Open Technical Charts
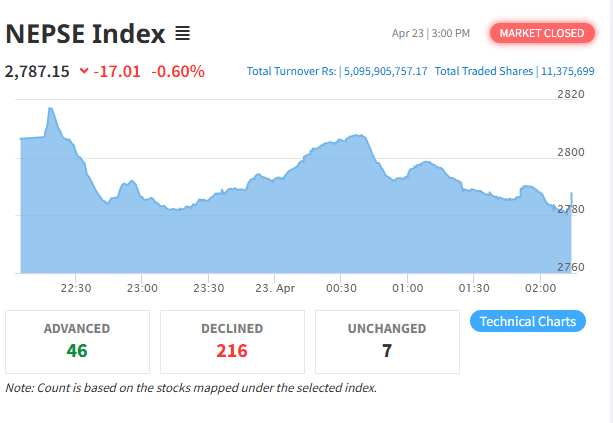This screenshot has width=613, height=423. tap(527, 321)
